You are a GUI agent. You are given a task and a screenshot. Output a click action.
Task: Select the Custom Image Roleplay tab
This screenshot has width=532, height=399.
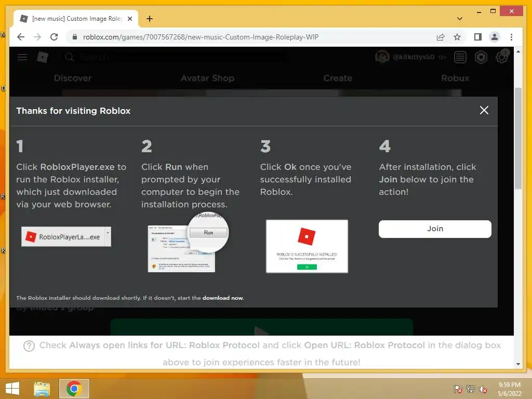[75, 19]
